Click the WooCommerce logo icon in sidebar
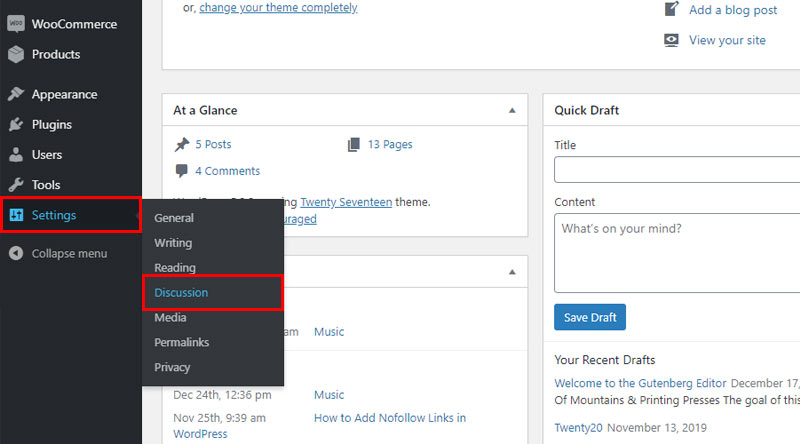This screenshot has height=444, width=800. click(x=16, y=23)
